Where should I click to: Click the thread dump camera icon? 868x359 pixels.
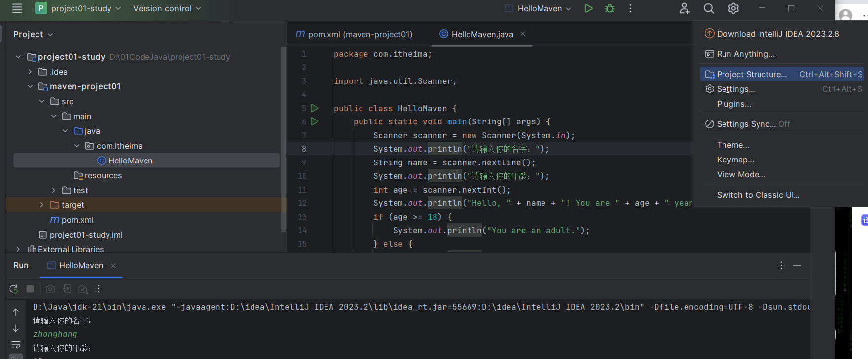50,289
